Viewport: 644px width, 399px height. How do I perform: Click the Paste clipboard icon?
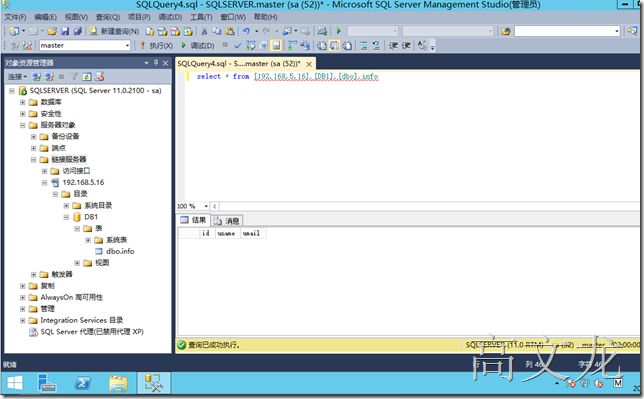[x=230, y=31]
